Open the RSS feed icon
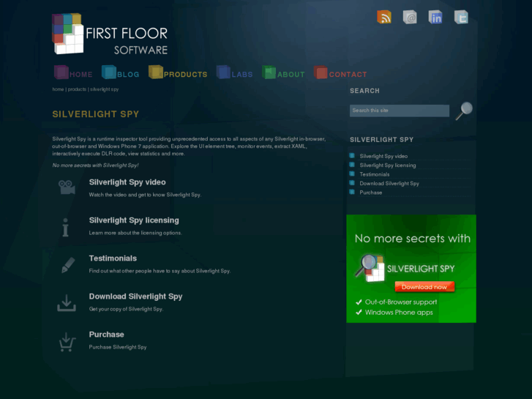Screen dimensions: 532x399 point(383,17)
